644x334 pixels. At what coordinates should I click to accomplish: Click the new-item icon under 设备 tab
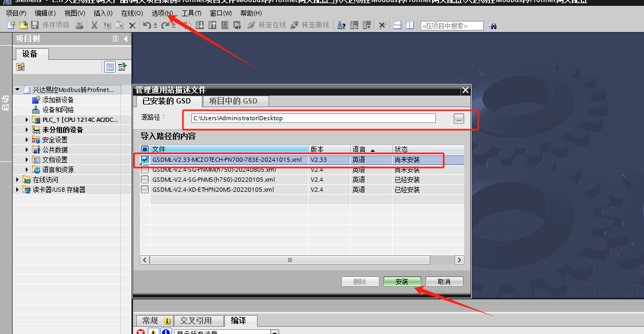21,66
